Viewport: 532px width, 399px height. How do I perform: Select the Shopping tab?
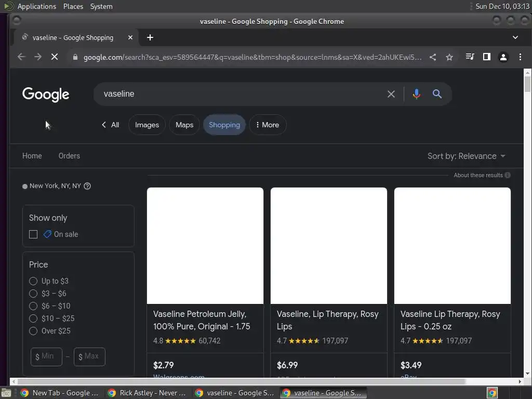[224, 125]
